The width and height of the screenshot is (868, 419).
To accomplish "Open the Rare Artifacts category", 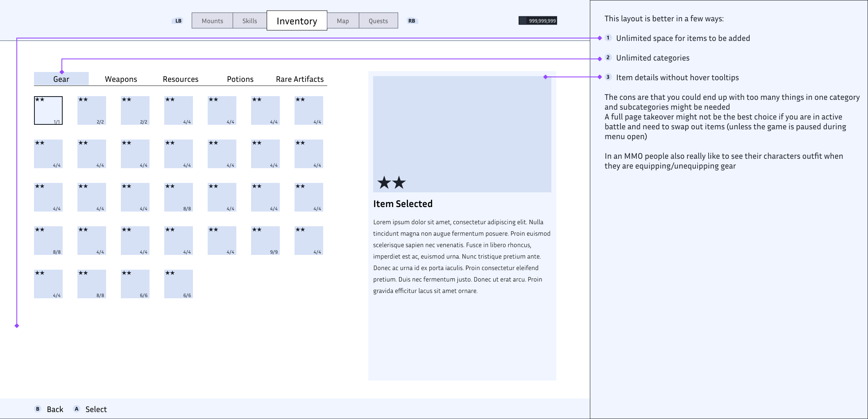I will [x=300, y=79].
